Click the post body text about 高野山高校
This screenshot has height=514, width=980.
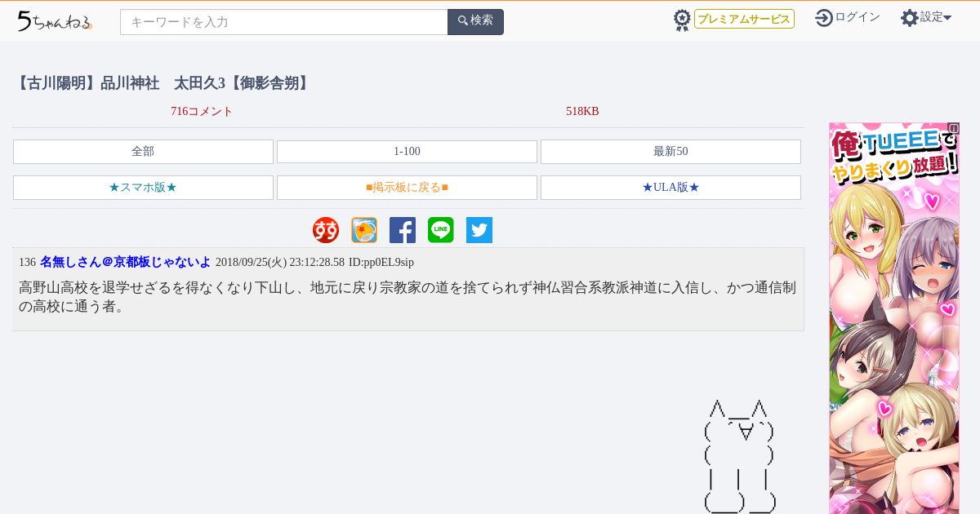coord(408,297)
